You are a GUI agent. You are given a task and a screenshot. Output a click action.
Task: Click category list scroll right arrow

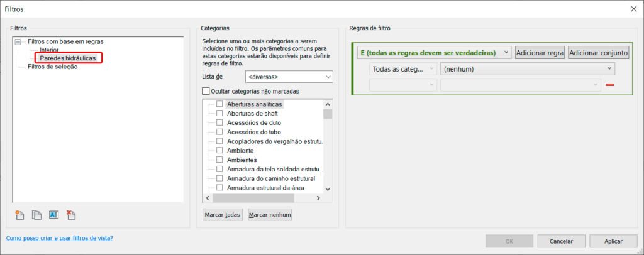(x=318, y=198)
